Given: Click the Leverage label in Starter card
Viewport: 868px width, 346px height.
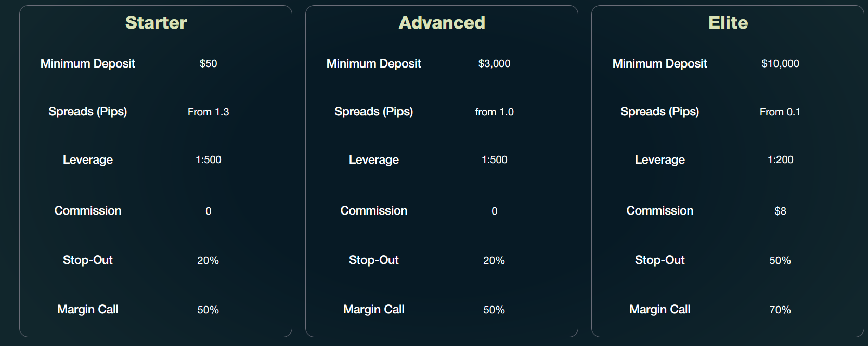Looking at the screenshot, I should pos(88,159).
